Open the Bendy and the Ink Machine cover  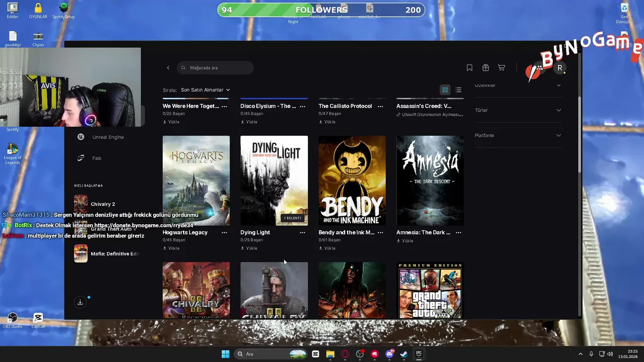click(352, 180)
